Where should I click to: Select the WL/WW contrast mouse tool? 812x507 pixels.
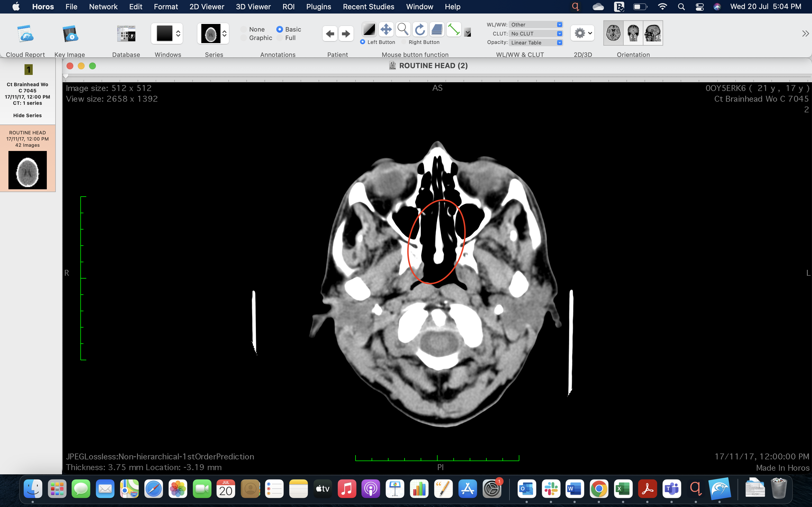[x=369, y=30]
